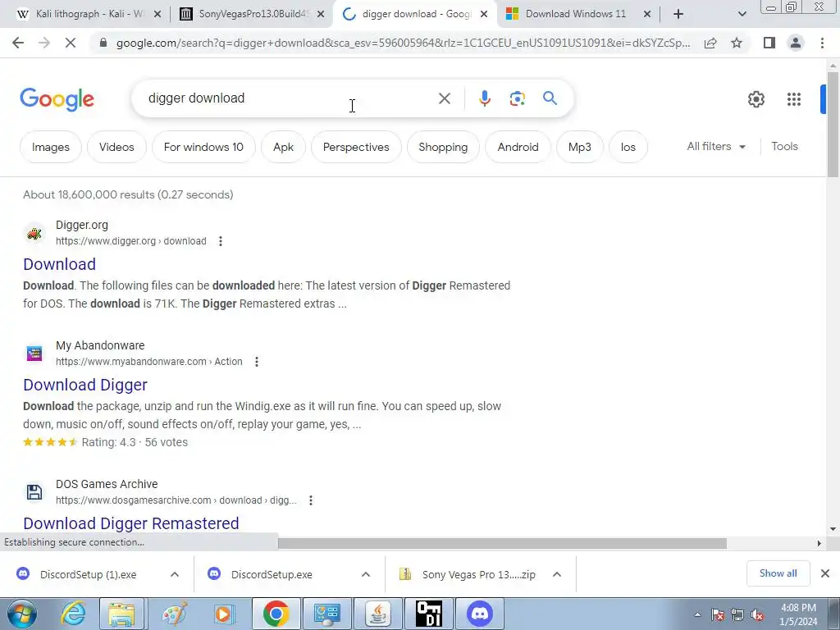840x630 pixels.
Task: Go to Google home via the logo
Action: click(57, 99)
